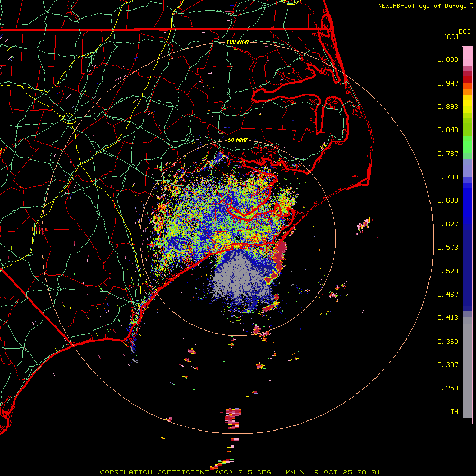Select the 0.573 legend value
Image resolution: width=476 pixels, height=476 pixels.
(x=448, y=248)
